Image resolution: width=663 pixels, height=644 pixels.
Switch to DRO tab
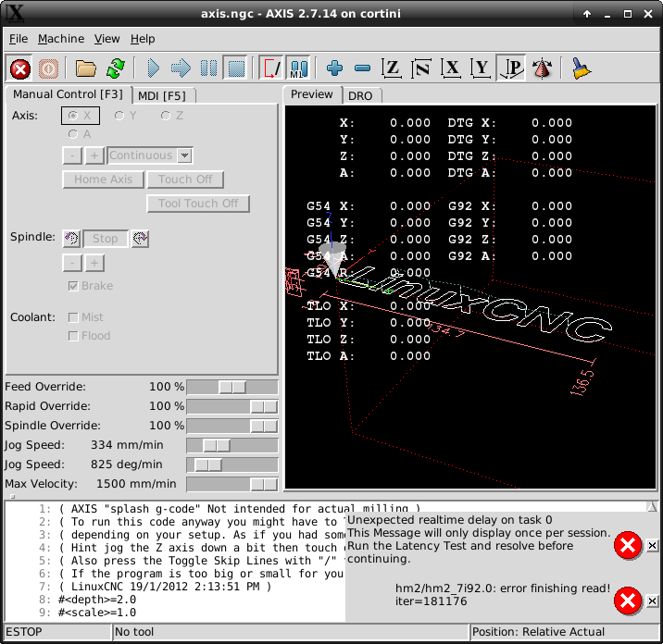point(360,96)
